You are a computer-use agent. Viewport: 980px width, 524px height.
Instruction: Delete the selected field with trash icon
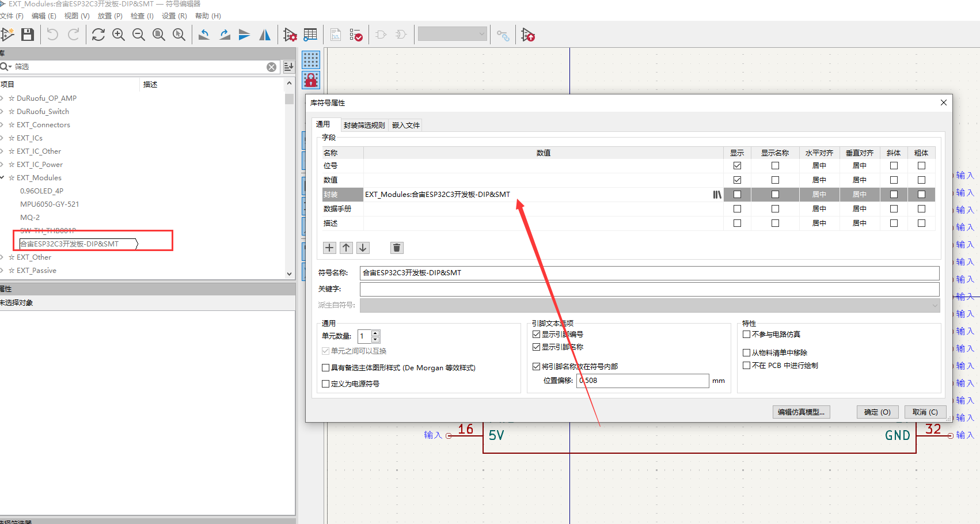[396, 248]
